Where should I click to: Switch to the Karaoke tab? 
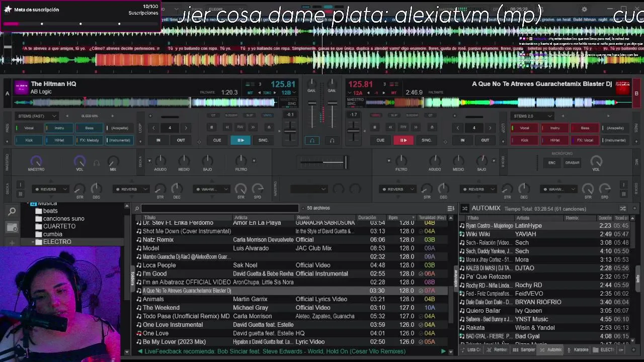click(x=577, y=350)
